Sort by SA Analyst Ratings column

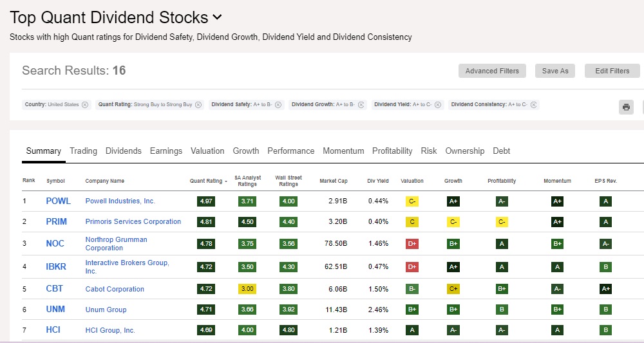coord(247,181)
